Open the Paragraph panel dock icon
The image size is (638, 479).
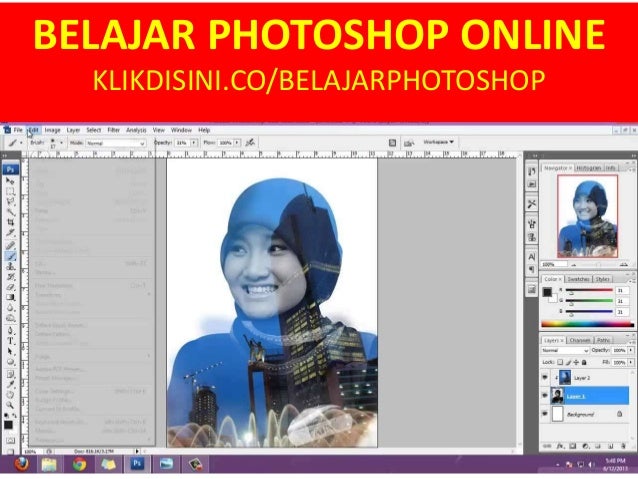pyautogui.click(x=531, y=269)
